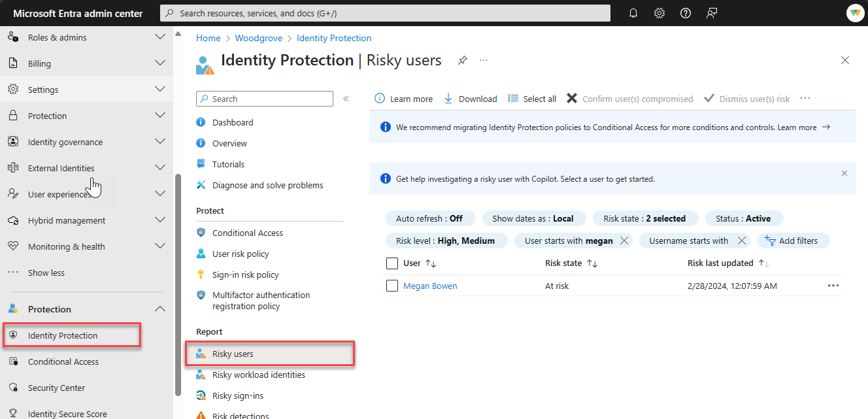Sort by the User column arrows
868x419 pixels.
(x=431, y=263)
